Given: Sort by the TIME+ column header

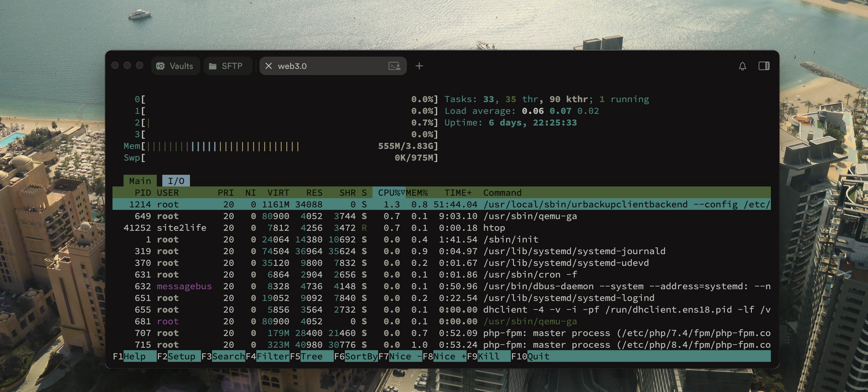Looking at the screenshot, I should click(458, 193).
